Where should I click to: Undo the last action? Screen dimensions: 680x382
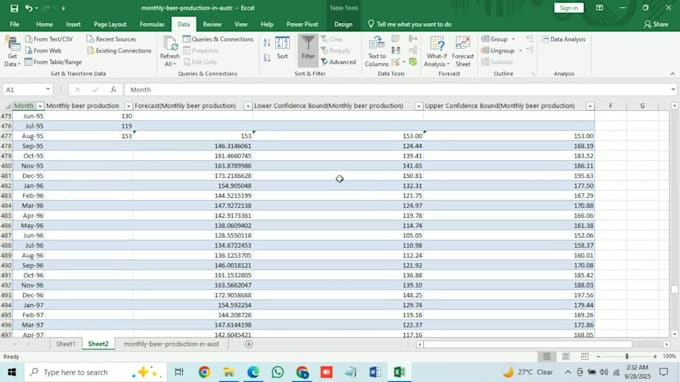(x=29, y=8)
